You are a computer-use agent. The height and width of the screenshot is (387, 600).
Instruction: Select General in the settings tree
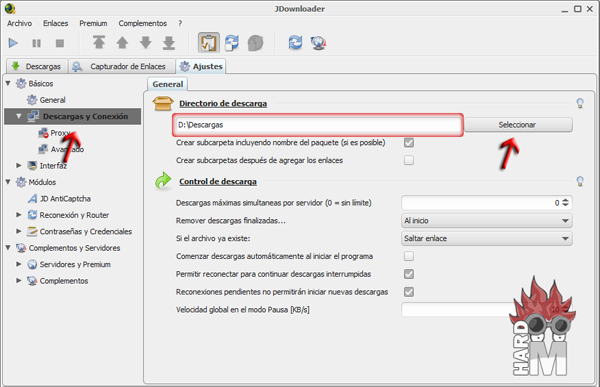(52, 100)
